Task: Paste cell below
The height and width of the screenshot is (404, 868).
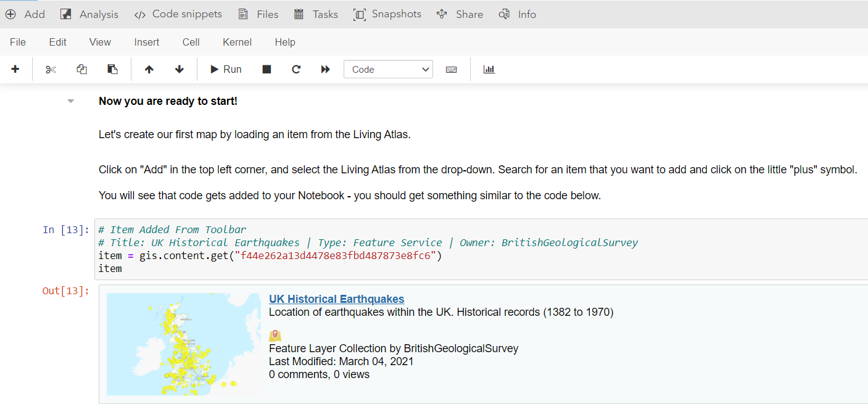Action: 112,70
